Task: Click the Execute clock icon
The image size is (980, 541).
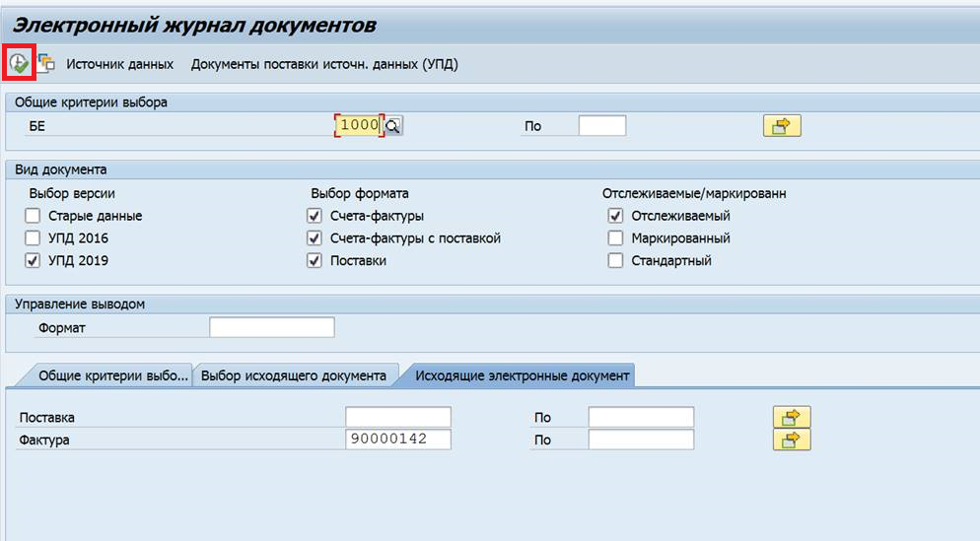Action: [19, 64]
